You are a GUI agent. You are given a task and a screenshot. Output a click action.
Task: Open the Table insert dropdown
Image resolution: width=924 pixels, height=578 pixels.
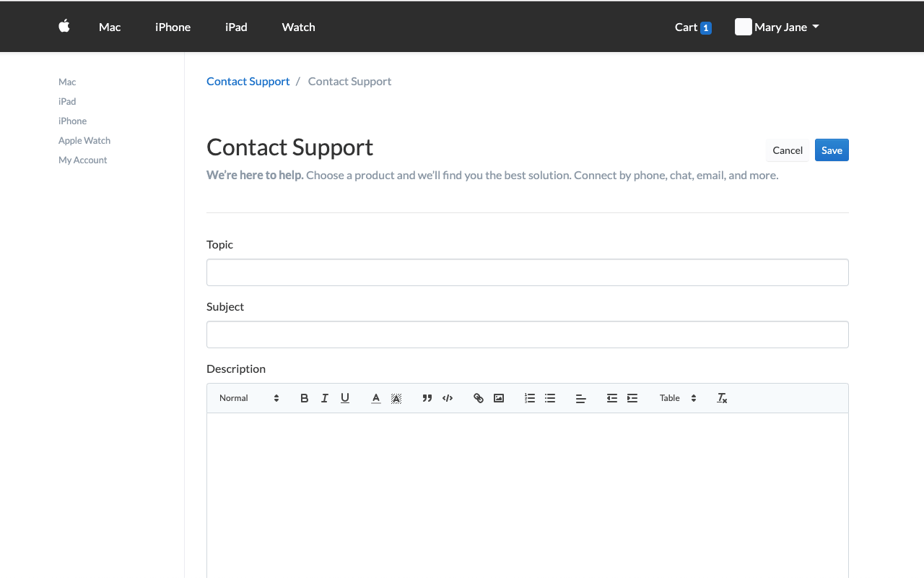point(677,398)
